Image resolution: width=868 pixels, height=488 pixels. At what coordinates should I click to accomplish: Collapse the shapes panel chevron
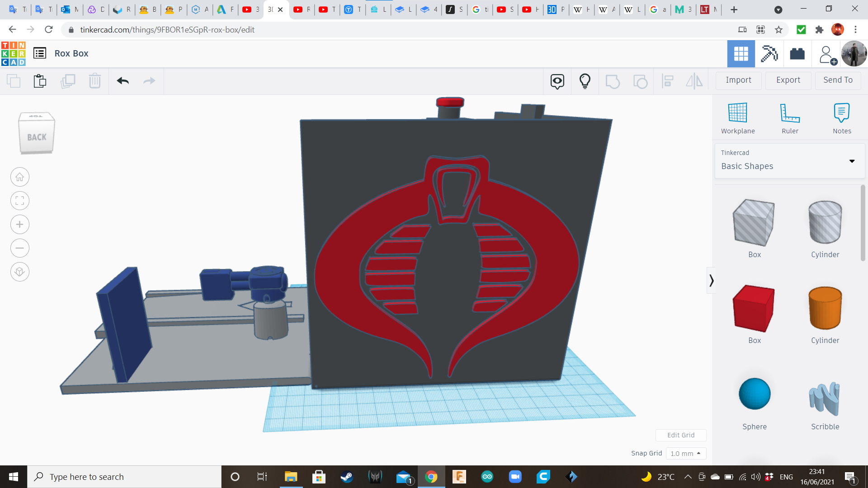pyautogui.click(x=711, y=281)
